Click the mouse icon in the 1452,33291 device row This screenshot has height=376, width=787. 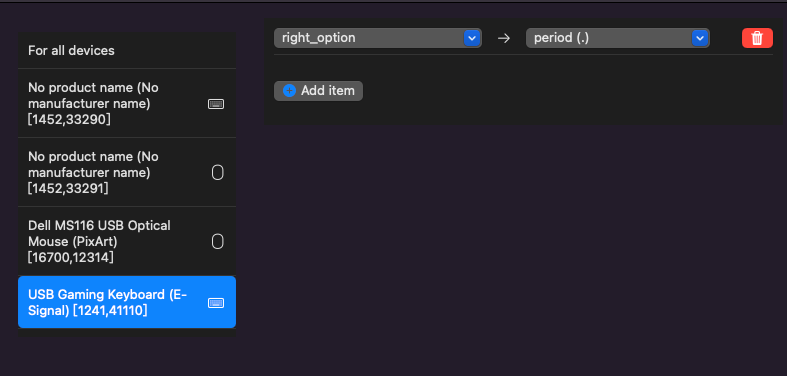[217, 173]
